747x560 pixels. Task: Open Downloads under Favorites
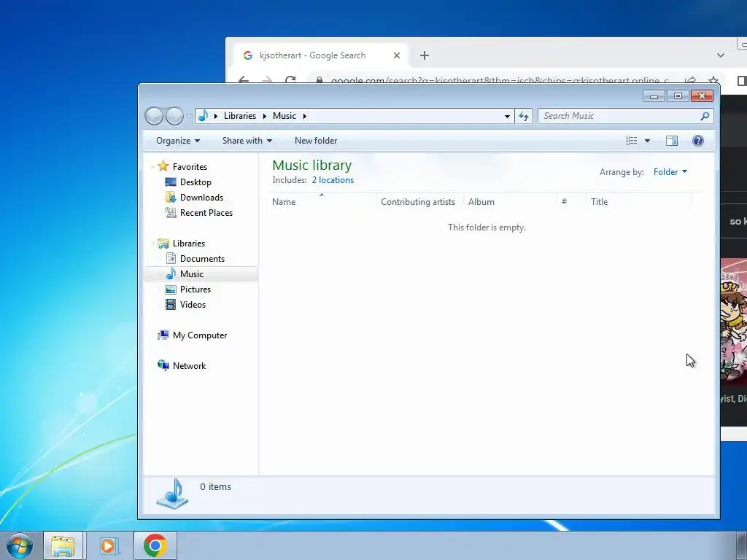[201, 197]
